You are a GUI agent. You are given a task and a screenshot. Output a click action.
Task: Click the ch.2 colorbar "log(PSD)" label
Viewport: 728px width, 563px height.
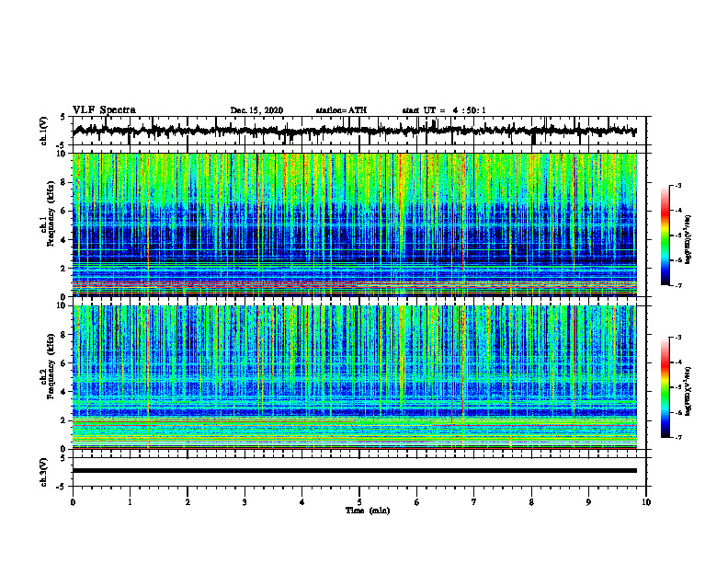click(x=688, y=390)
